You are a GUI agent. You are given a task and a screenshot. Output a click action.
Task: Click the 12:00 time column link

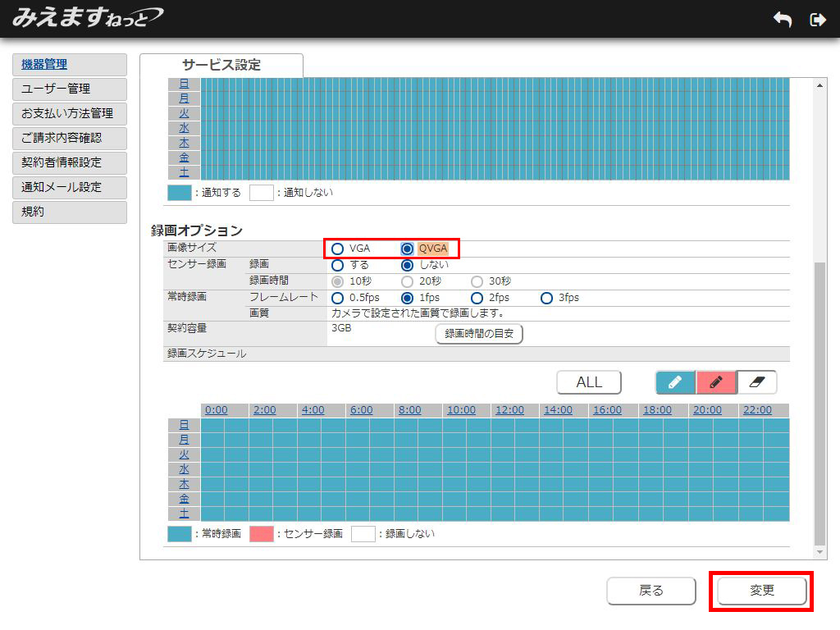pos(509,410)
